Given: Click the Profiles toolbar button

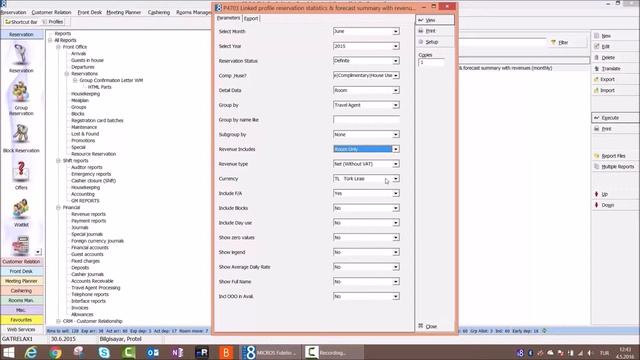Looking at the screenshot, I should (53, 22).
